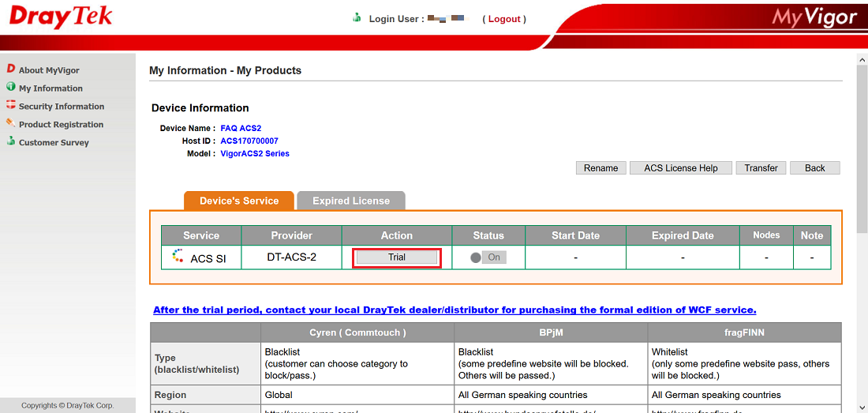The height and width of the screenshot is (413, 868).
Task: Click the Nodes column header
Action: [767, 235]
